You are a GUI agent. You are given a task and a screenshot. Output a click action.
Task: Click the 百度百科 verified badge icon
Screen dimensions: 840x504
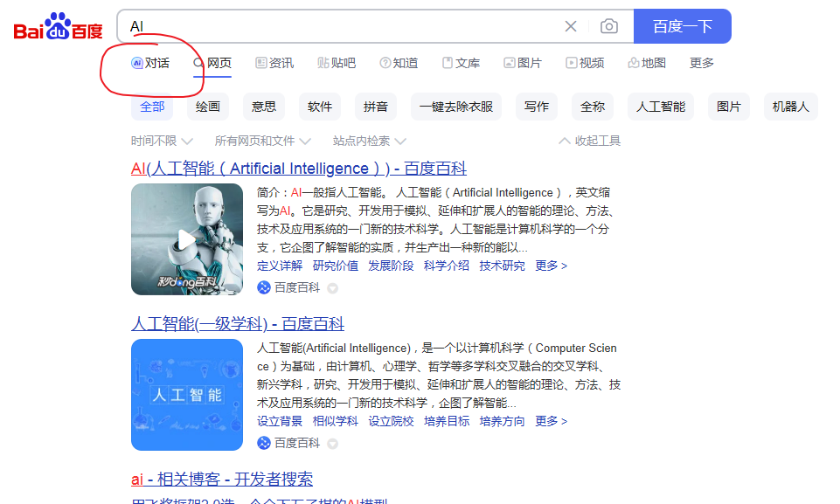[x=264, y=288]
